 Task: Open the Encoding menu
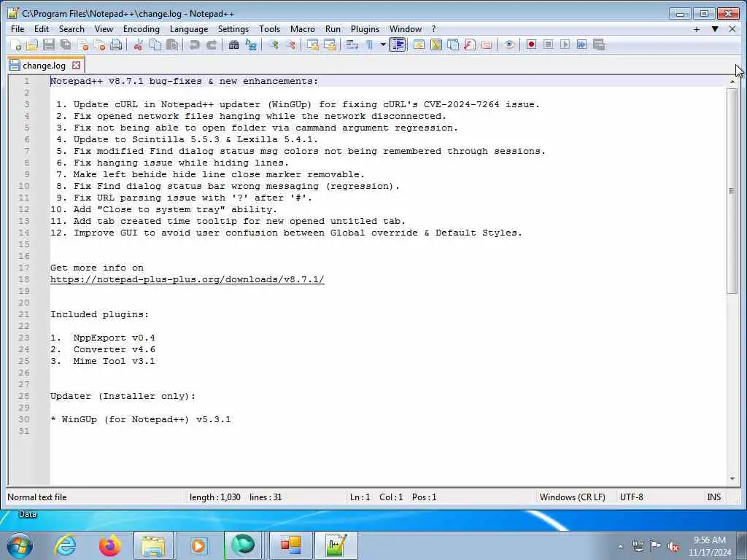pyautogui.click(x=141, y=29)
